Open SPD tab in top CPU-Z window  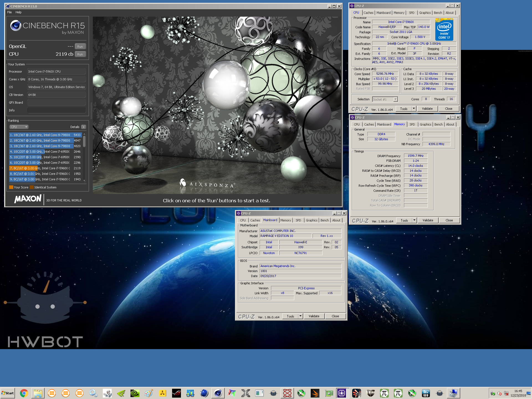click(412, 13)
